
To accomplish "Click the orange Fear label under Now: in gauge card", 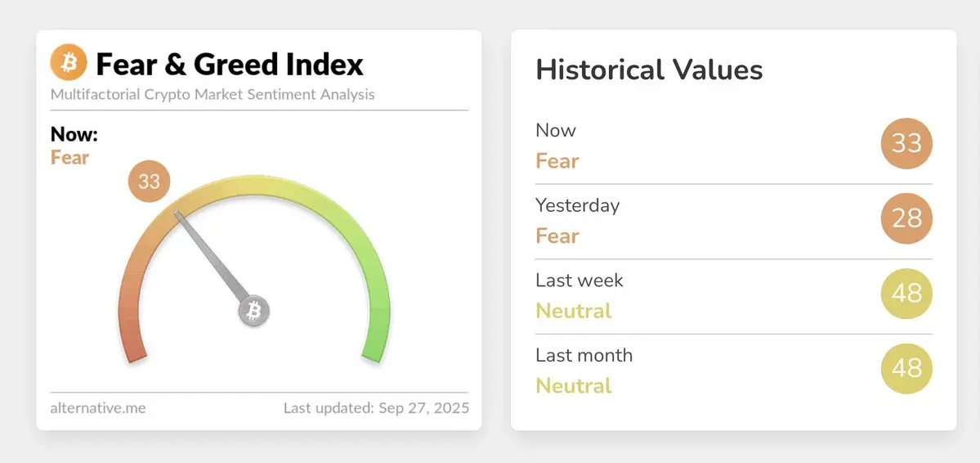I will (x=70, y=158).
